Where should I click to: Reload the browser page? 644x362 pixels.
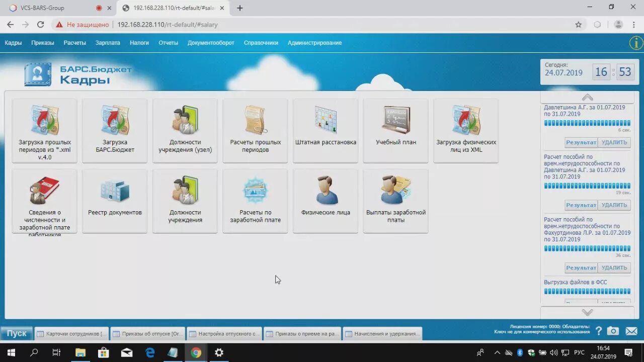[x=40, y=24]
